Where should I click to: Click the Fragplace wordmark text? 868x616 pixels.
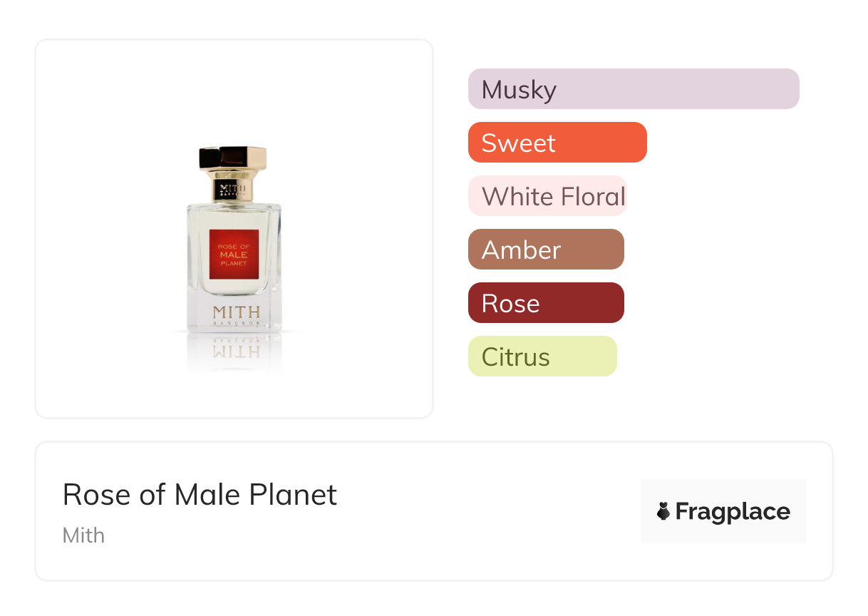[x=733, y=511]
